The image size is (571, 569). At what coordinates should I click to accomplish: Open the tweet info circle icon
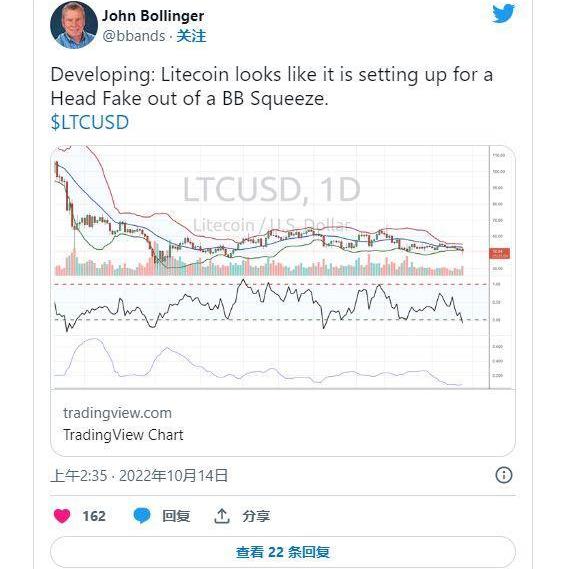504,475
